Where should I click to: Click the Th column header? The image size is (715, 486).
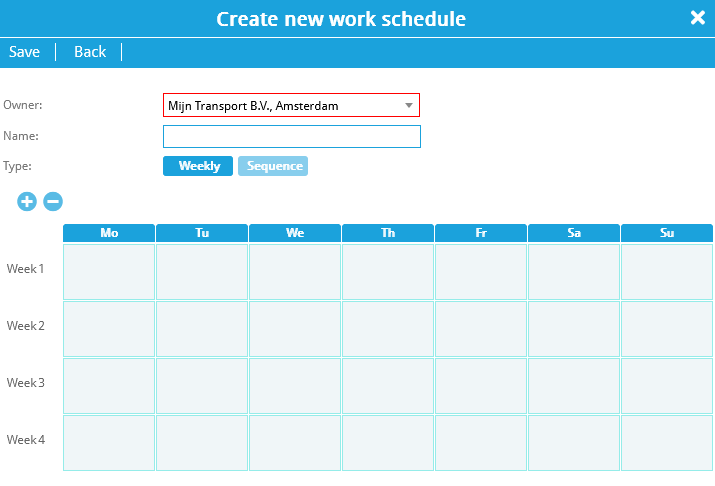coord(388,233)
